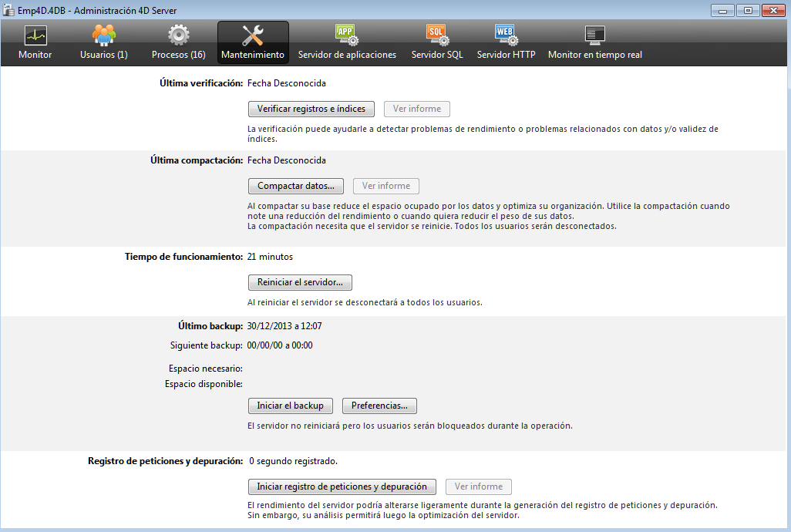
Task: Click Ver informe next to verification button
Action: [x=416, y=109]
